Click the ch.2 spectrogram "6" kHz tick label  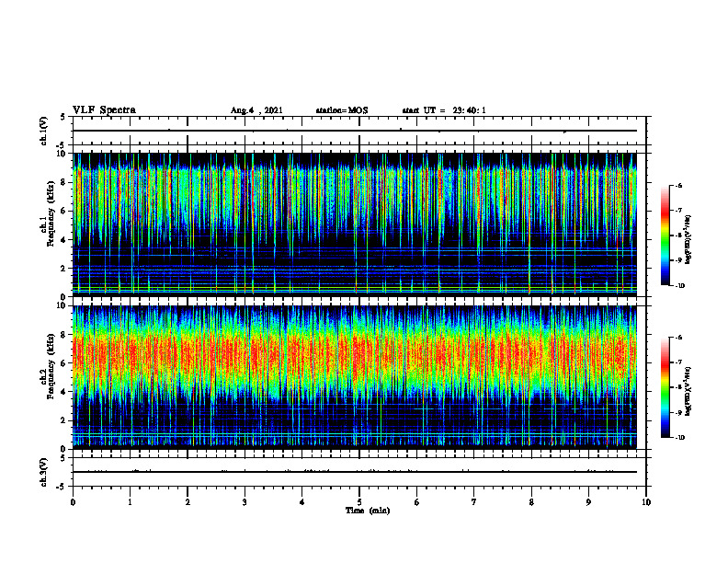(64, 363)
